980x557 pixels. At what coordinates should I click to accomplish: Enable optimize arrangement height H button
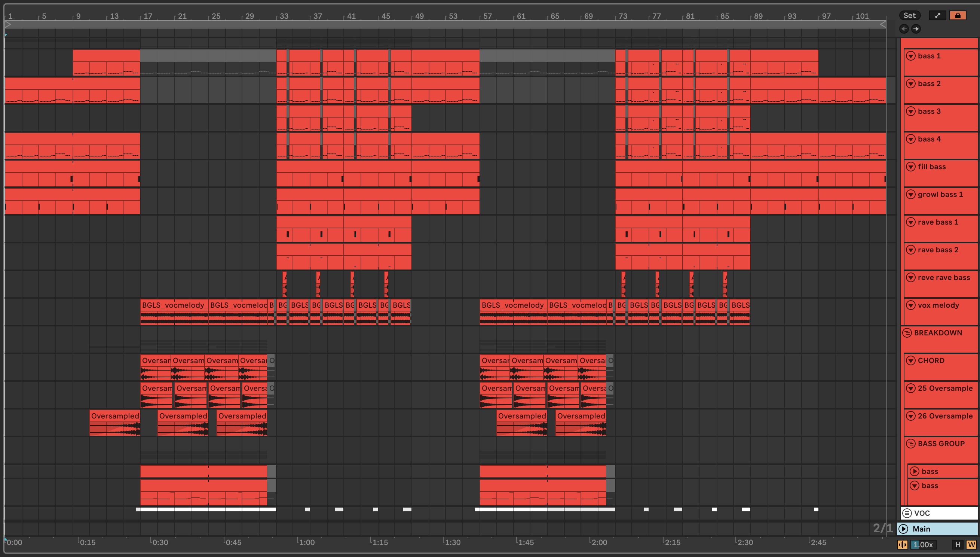(958, 544)
